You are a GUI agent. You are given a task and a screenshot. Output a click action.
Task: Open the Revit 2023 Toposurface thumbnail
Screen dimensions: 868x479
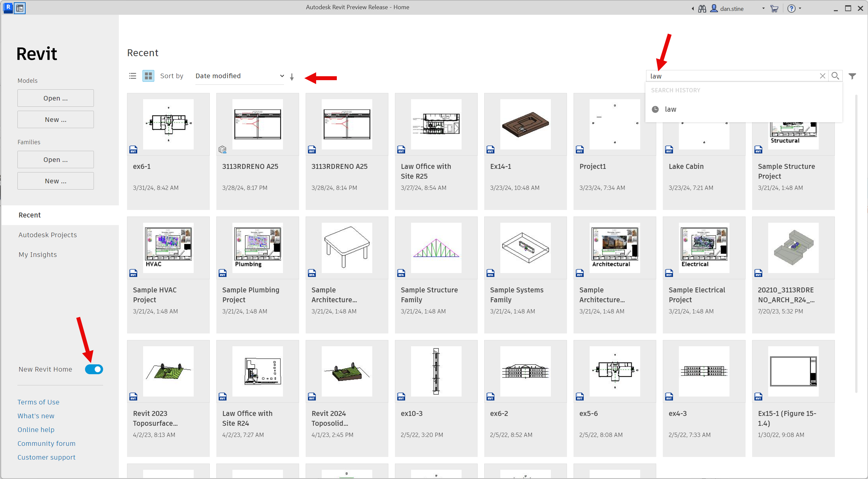168,372
